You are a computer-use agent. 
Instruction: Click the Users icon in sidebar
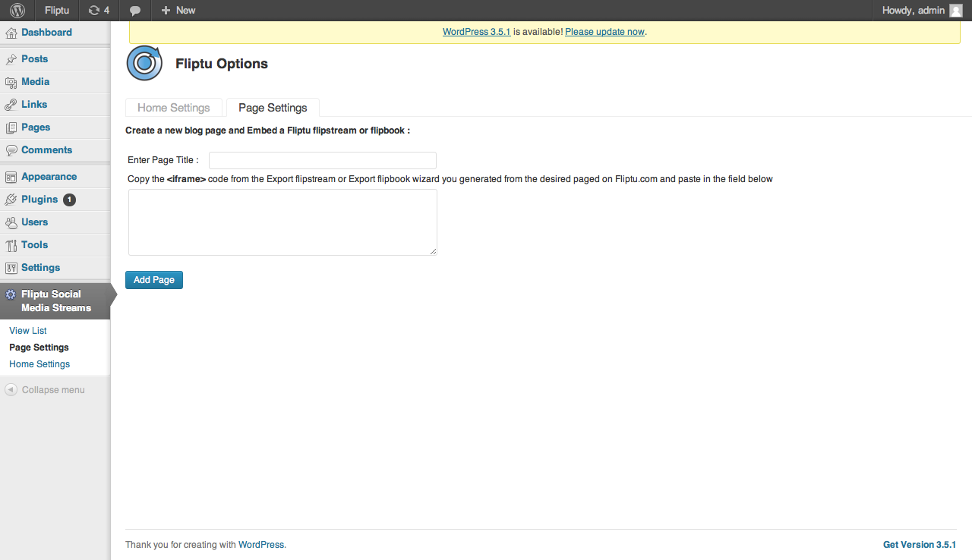coord(11,222)
